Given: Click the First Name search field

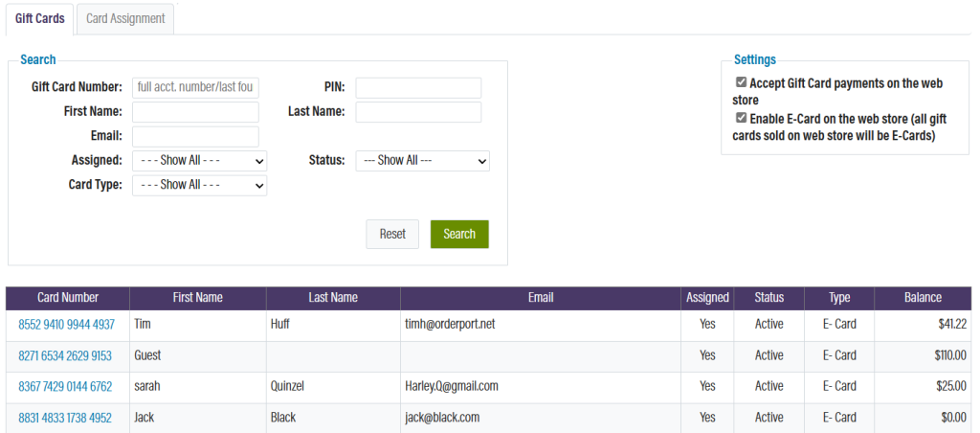Looking at the screenshot, I should coord(195,112).
